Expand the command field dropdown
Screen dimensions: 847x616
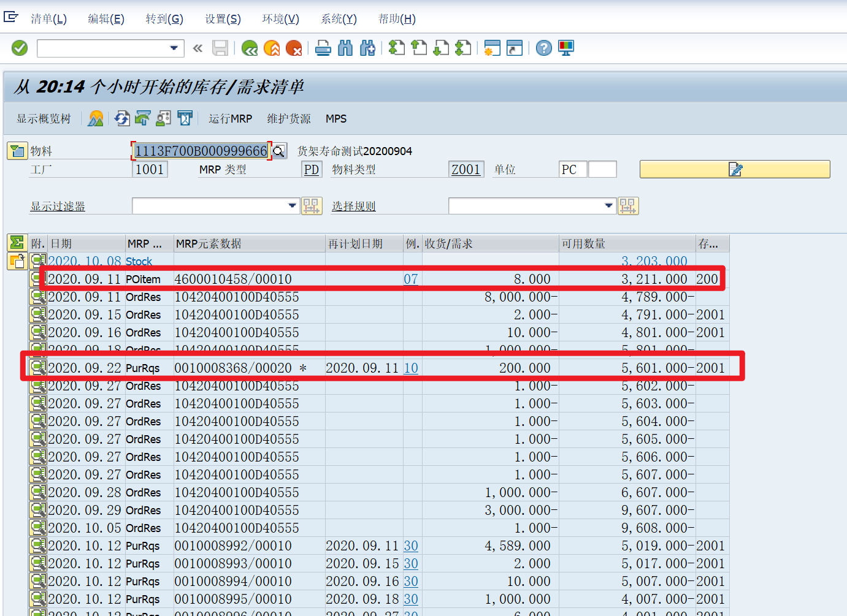[174, 48]
